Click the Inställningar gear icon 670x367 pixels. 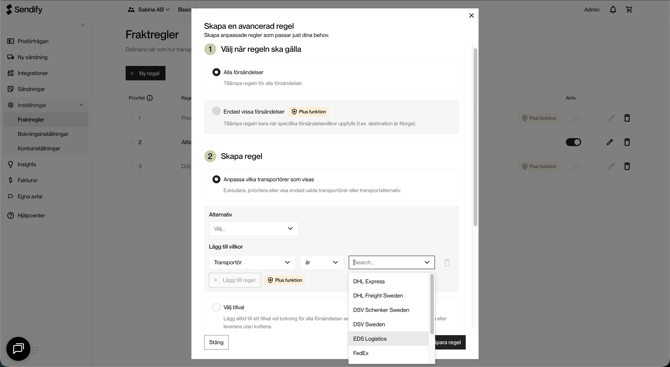click(x=11, y=105)
